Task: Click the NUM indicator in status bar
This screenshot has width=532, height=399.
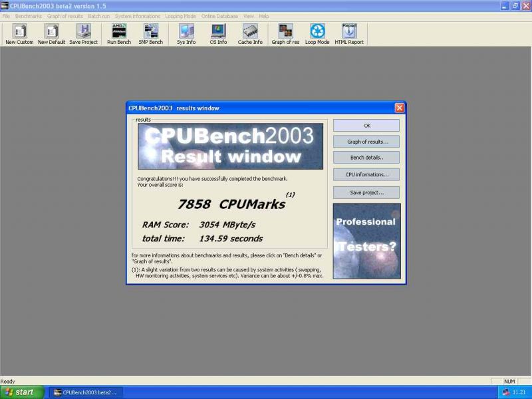Action: tap(509, 381)
